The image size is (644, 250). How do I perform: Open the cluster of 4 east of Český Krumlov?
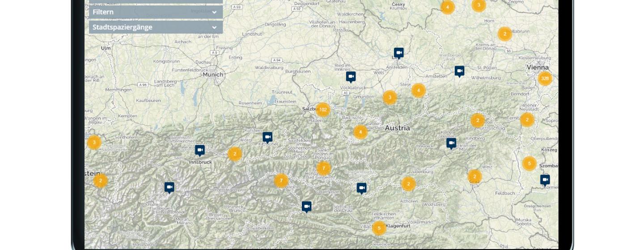click(x=448, y=7)
